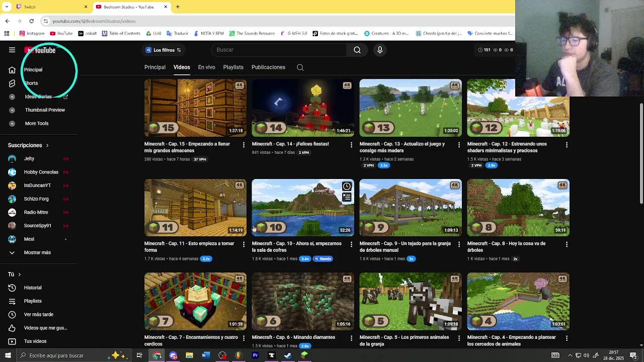Image resolution: width=644 pixels, height=362 pixels.
Task: Open the Jelty subscription channel
Action: tap(29, 158)
